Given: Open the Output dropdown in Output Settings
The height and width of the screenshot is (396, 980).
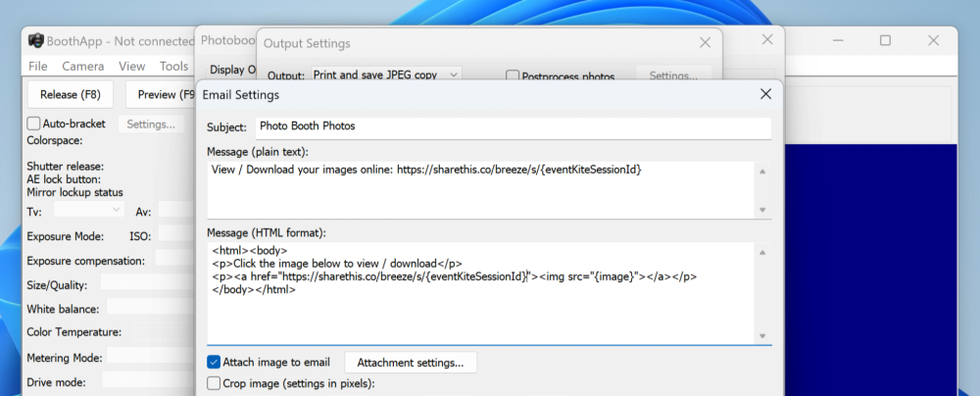Looking at the screenshot, I should (x=387, y=74).
